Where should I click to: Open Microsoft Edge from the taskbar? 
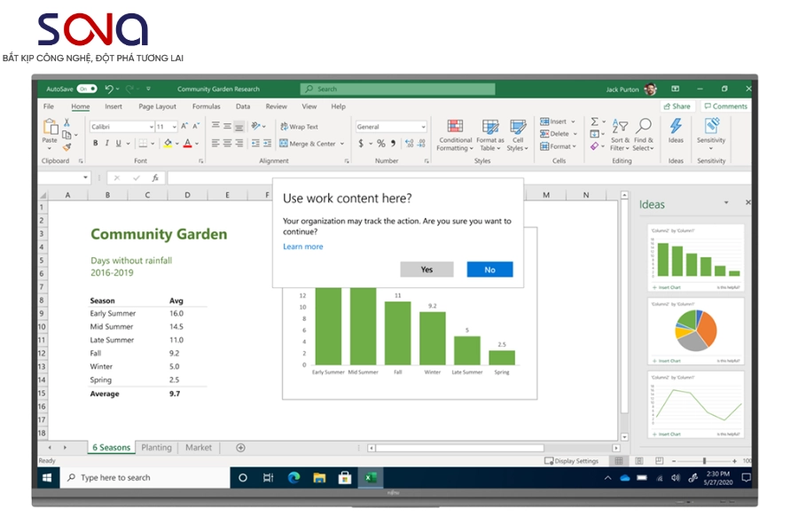[x=293, y=478]
